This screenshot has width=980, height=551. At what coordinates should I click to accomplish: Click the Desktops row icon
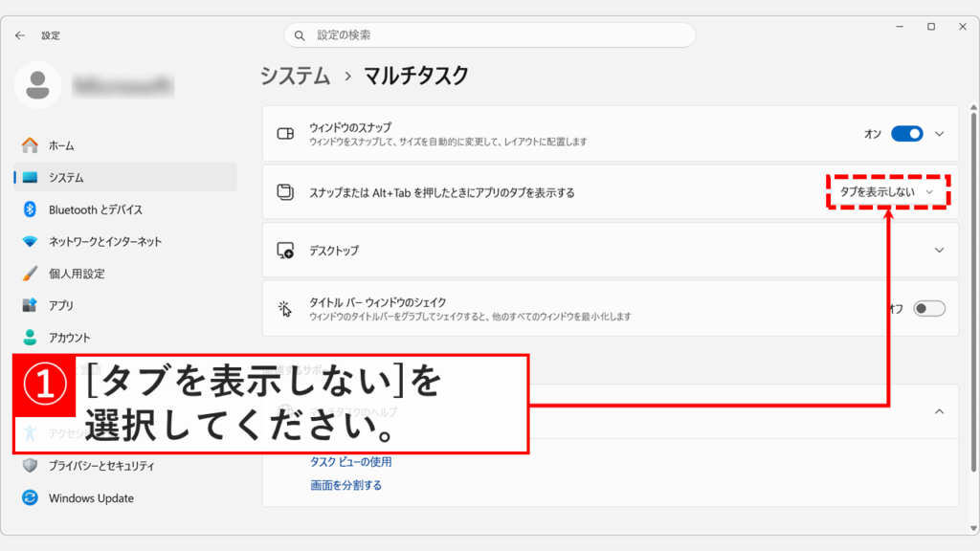[x=285, y=251]
